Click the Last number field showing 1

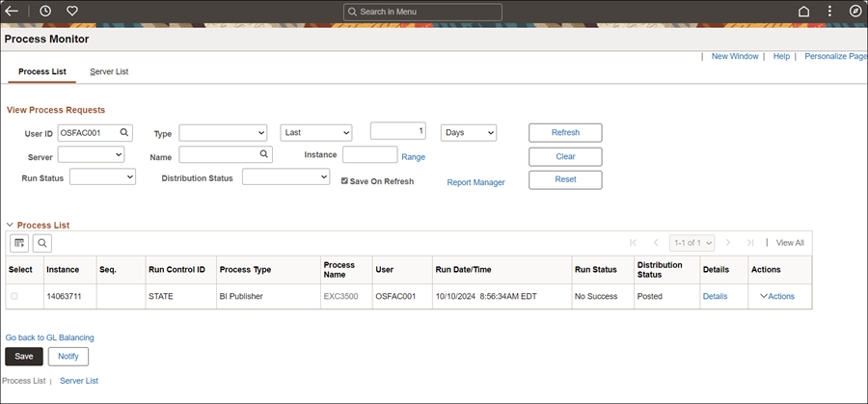[398, 131]
